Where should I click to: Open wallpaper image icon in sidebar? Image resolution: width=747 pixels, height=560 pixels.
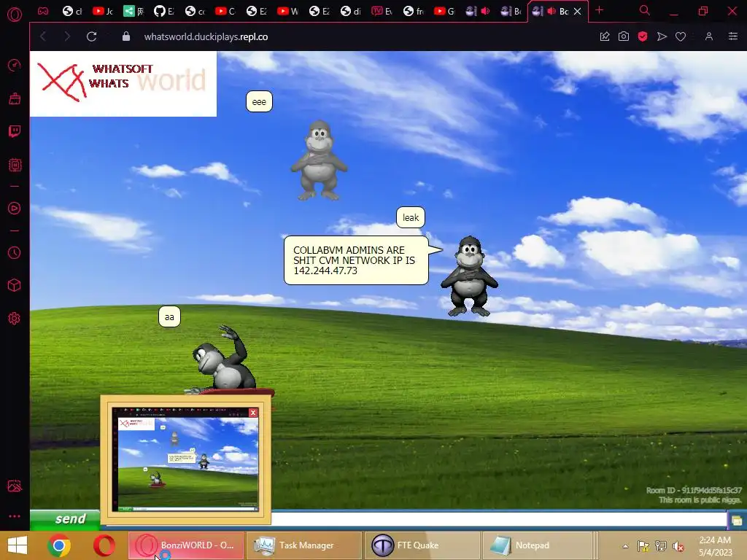[x=15, y=486]
